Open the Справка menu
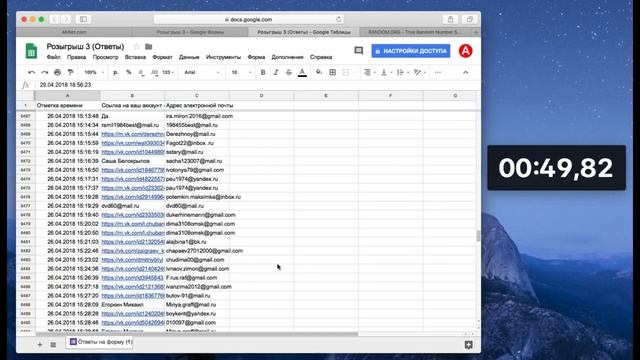The image size is (640, 360). click(x=321, y=57)
